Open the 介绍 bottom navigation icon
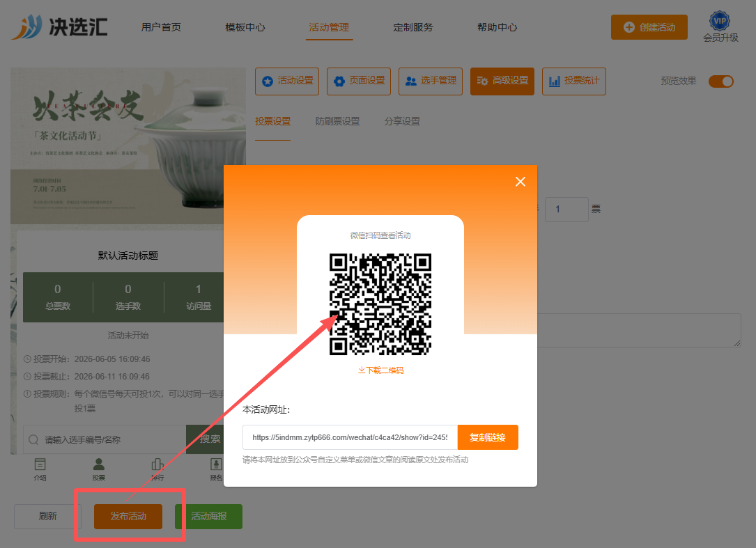Screen dimensions: 756x548 (40, 469)
